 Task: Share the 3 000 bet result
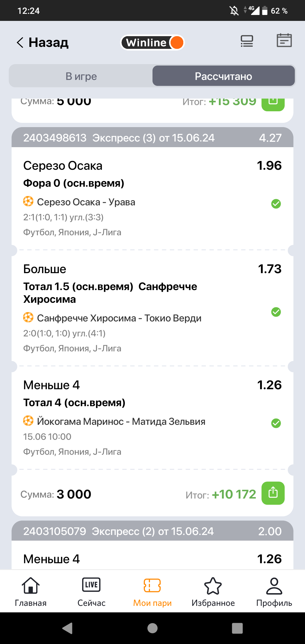[x=273, y=493]
